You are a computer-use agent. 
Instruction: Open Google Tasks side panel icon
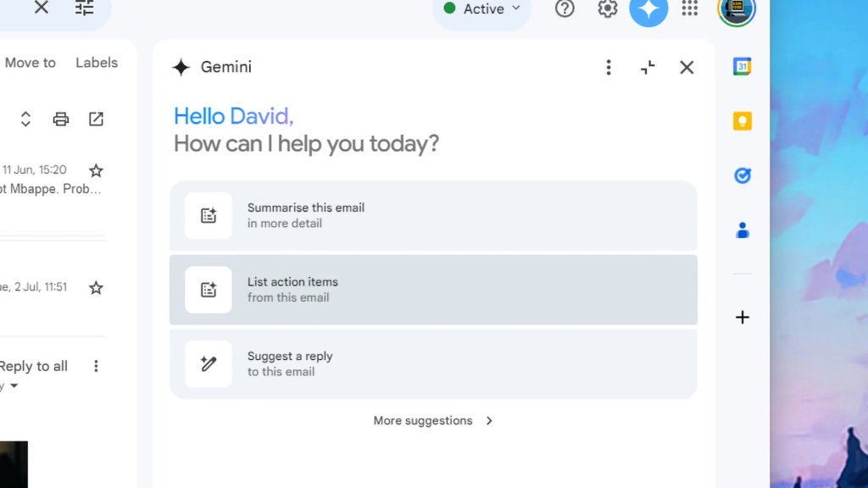click(743, 175)
